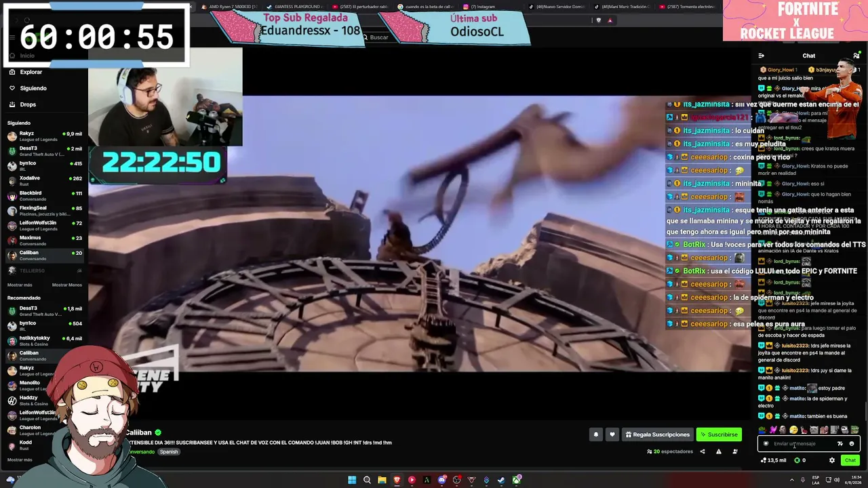Open Steam from the taskbar
Image resolution: width=868 pixels, height=488 pixels.
tap(501, 480)
